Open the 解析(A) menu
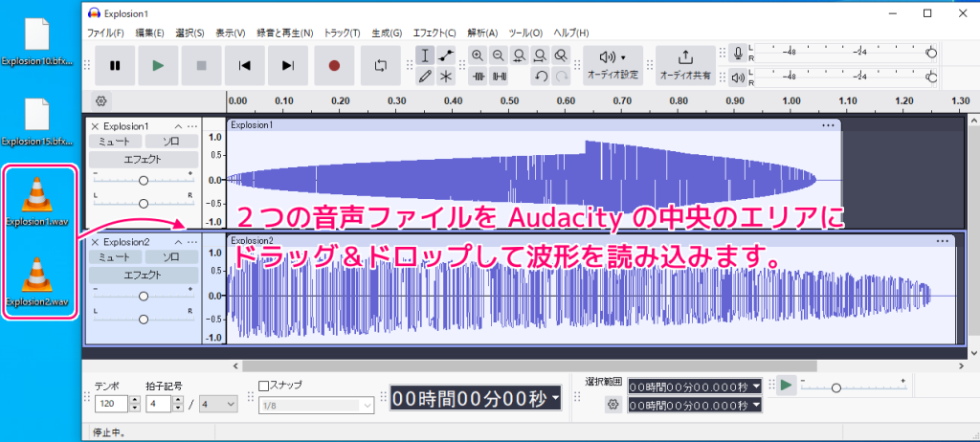 coord(483,33)
